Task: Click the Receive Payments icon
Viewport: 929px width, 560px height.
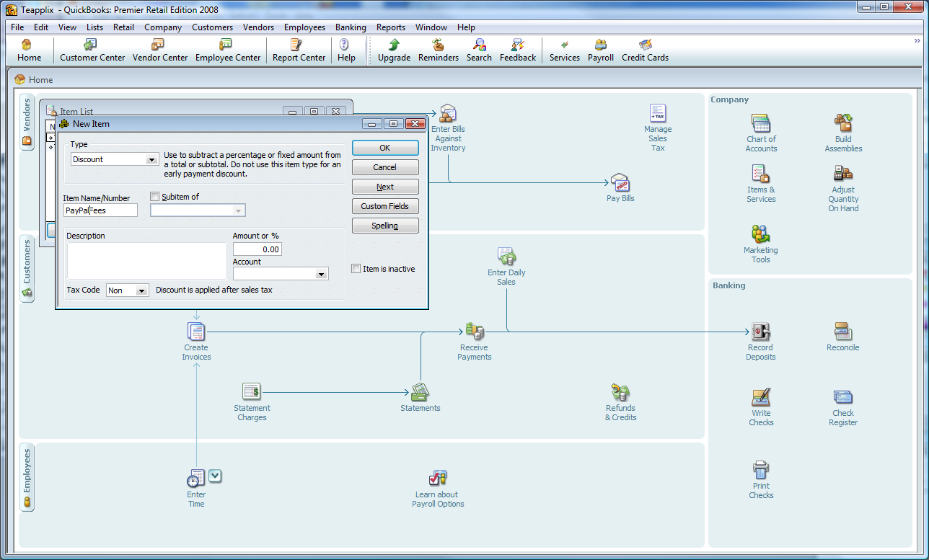Action: [x=474, y=342]
